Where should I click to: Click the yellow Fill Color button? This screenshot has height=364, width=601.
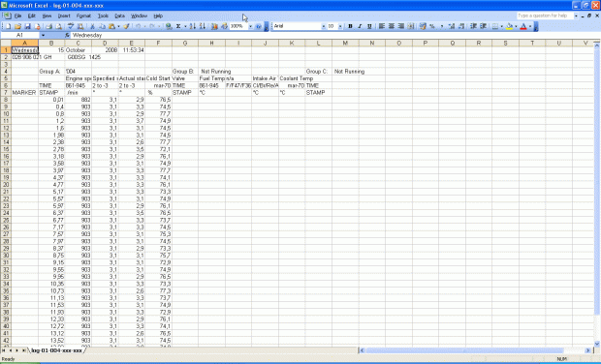coord(509,26)
